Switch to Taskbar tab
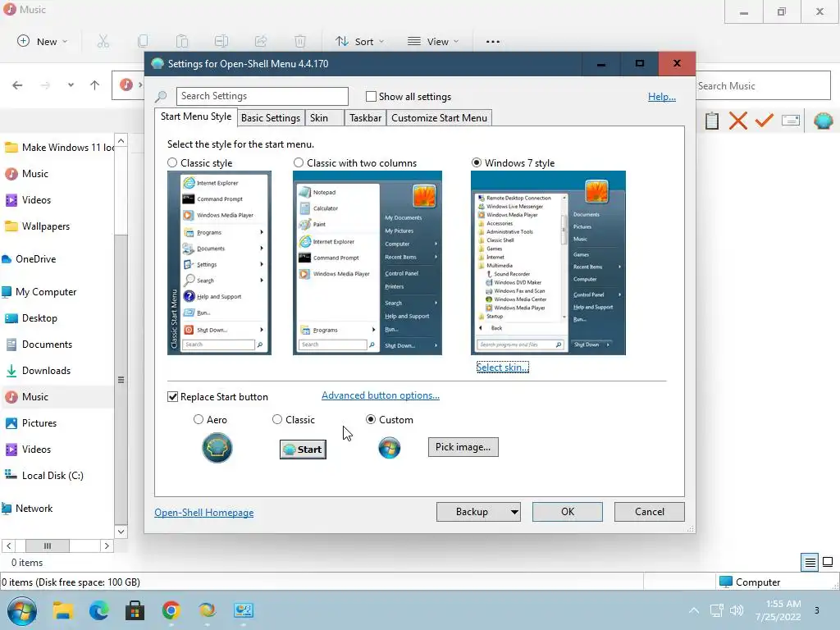 point(365,118)
